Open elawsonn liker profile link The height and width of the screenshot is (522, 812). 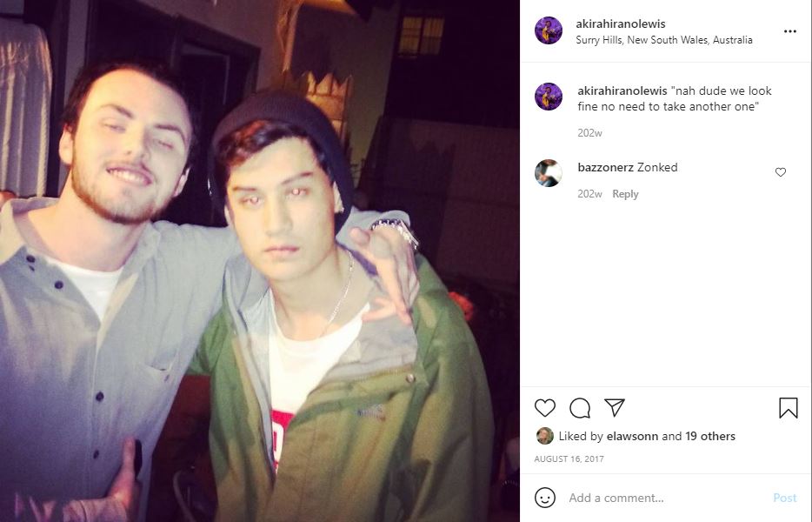click(632, 437)
